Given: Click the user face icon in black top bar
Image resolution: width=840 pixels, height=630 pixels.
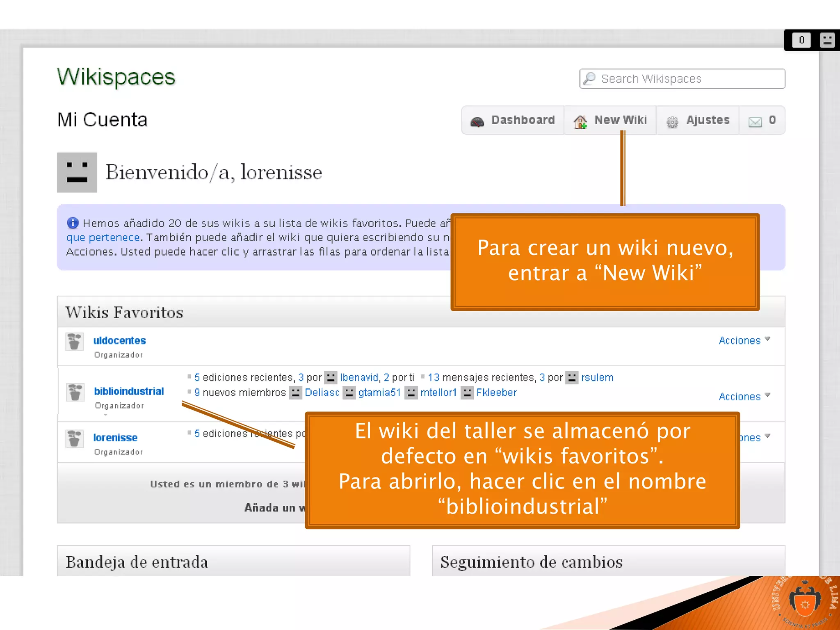Looking at the screenshot, I should click(x=827, y=40).
